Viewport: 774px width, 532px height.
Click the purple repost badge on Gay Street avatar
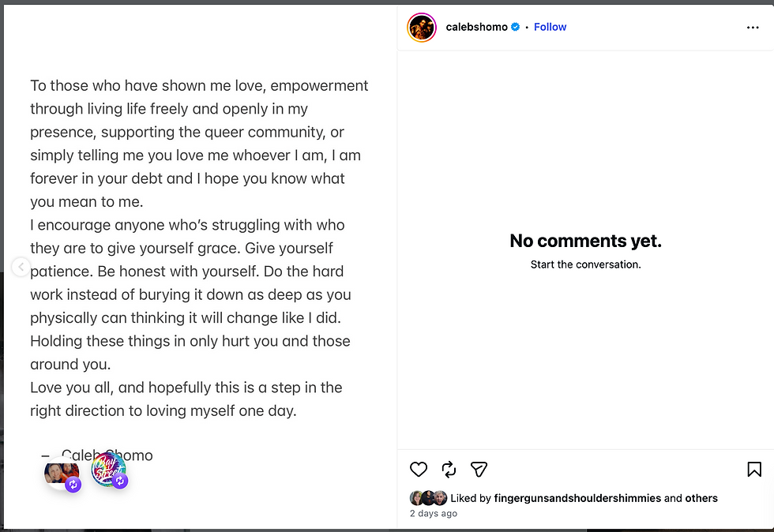pos(120,481)
